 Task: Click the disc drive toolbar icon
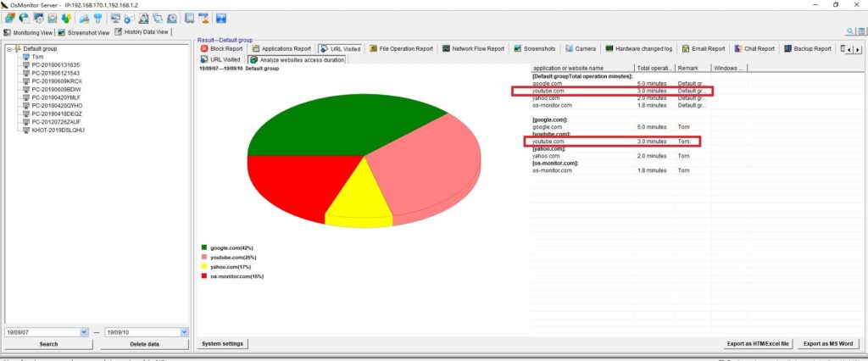pos(172,19)
